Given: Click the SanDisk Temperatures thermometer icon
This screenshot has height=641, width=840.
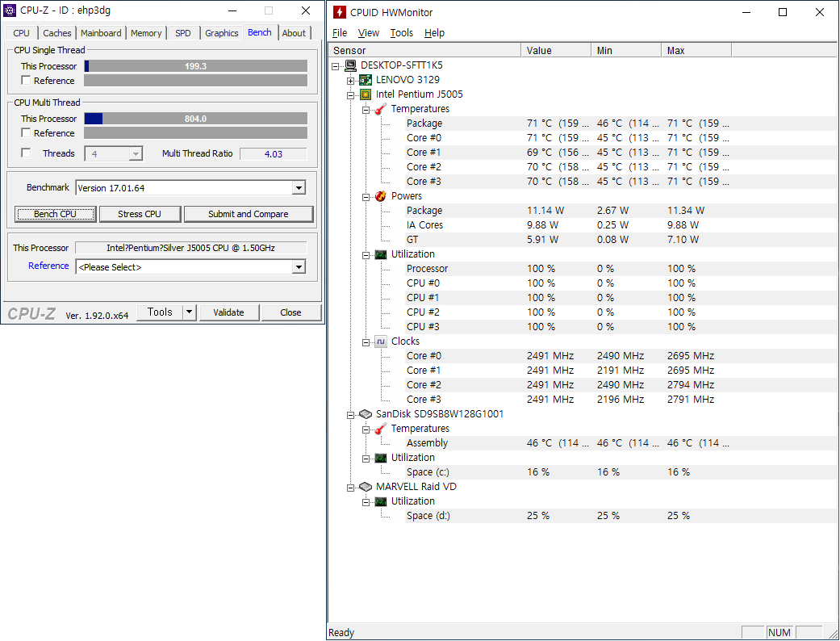Looking at the screenshot, I should click(x=380, y=429).
